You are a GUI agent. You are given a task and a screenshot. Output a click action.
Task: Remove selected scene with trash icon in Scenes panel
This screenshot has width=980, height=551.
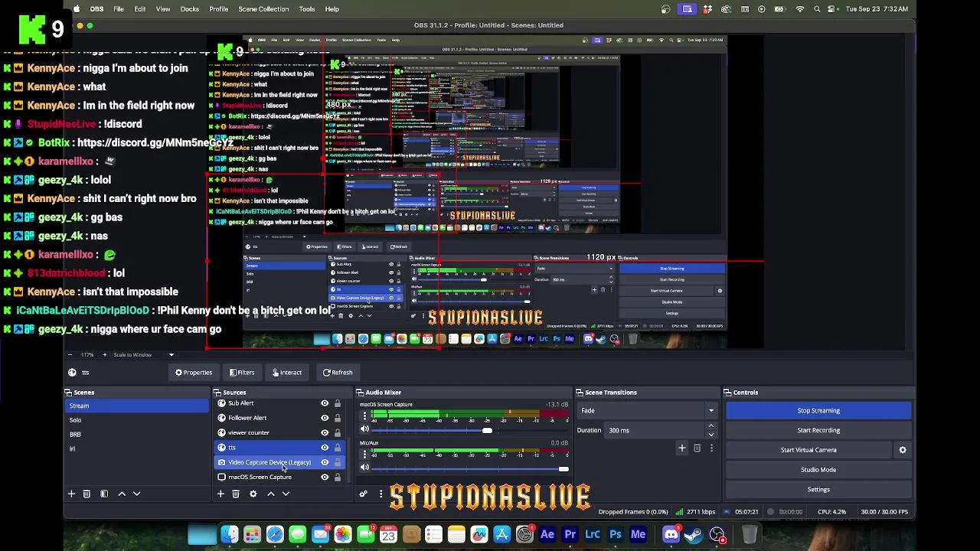coord(87,494)
